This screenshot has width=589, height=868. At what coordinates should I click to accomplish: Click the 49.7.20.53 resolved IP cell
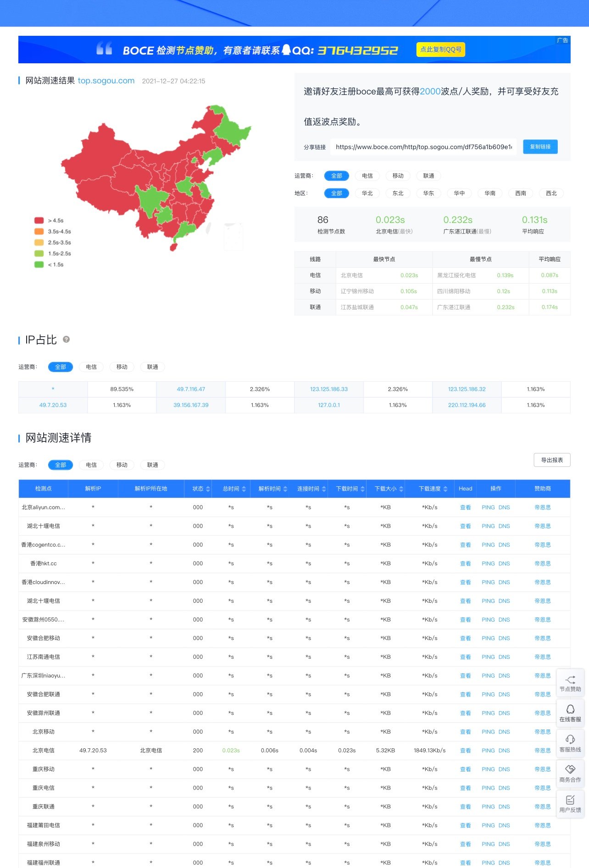(x=93, y=751)
